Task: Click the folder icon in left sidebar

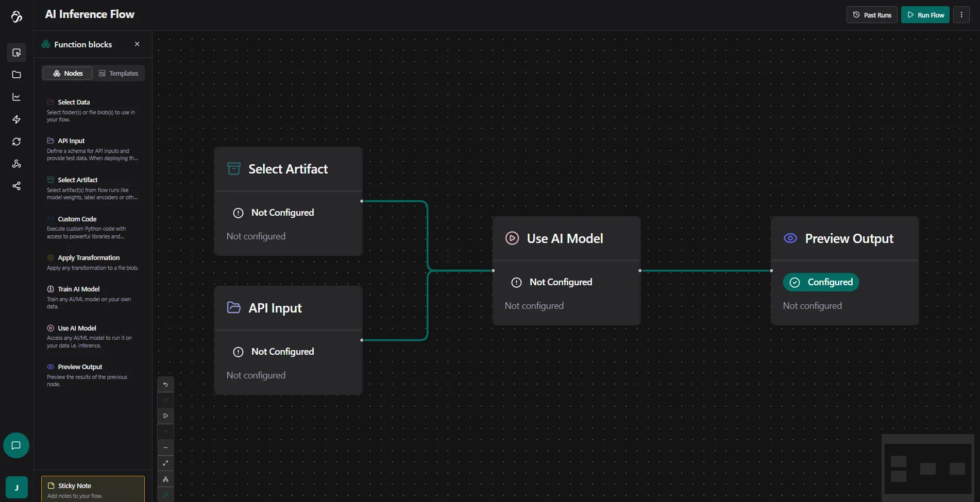Action: (x=16, y=75)
